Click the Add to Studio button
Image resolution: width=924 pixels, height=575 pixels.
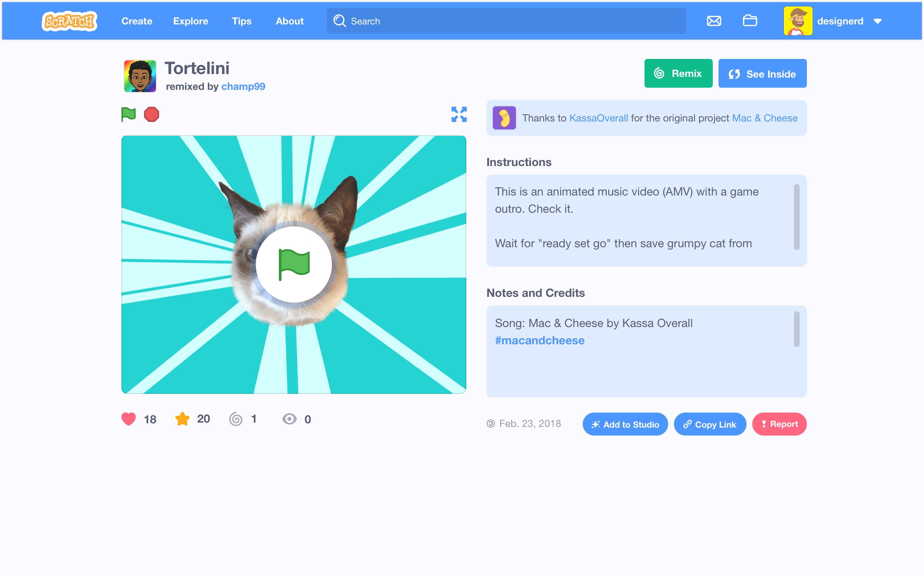click(x=625, y=424)
